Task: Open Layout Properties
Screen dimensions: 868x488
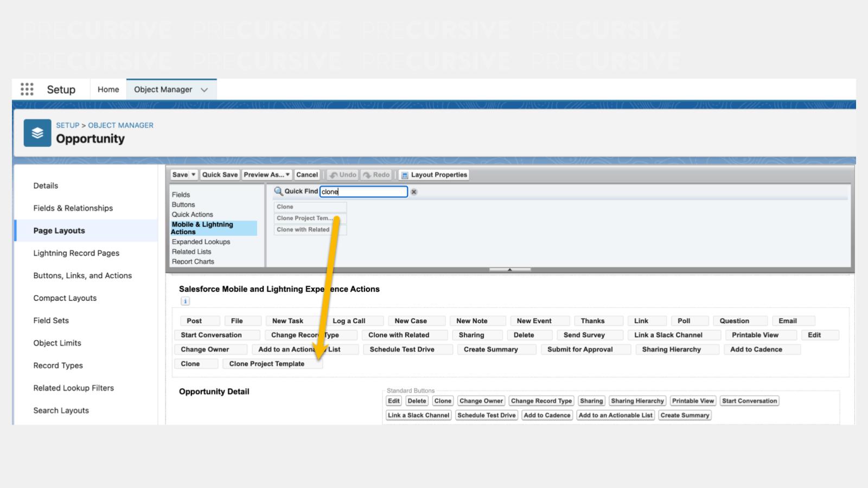Action: point(434,175)
